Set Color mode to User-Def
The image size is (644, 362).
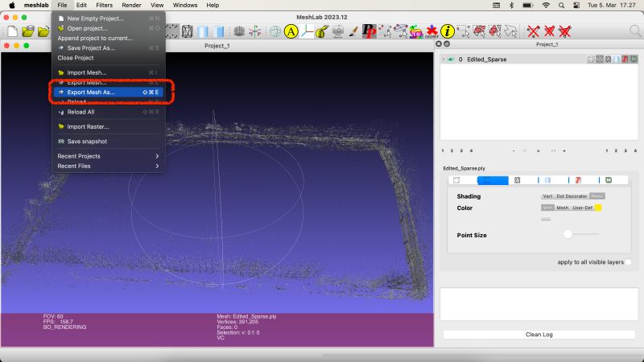click(582, 208)
